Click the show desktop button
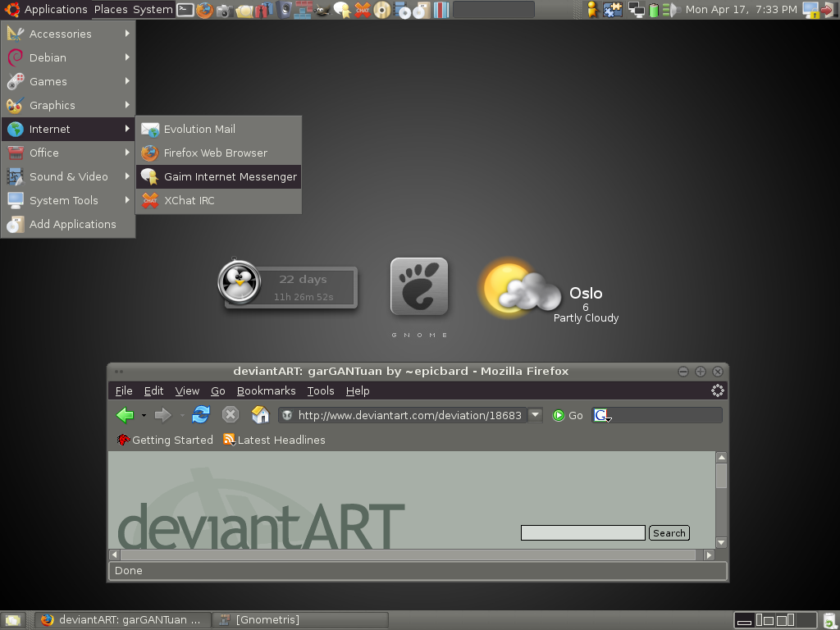Image resolution: width=840 pixels, height=630 pixels. click(12, 620)
